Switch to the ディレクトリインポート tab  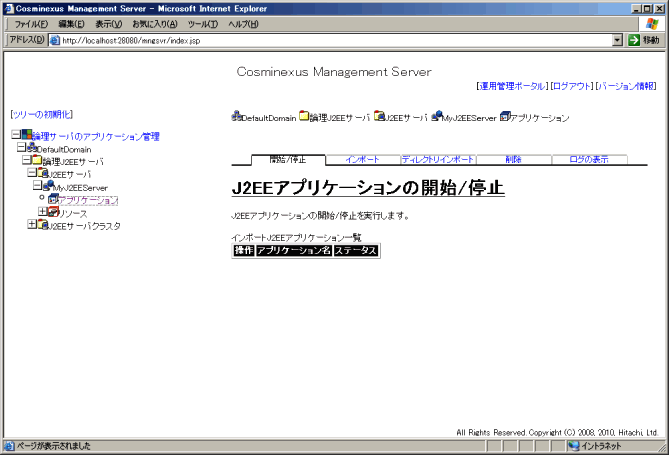(438, 160)
